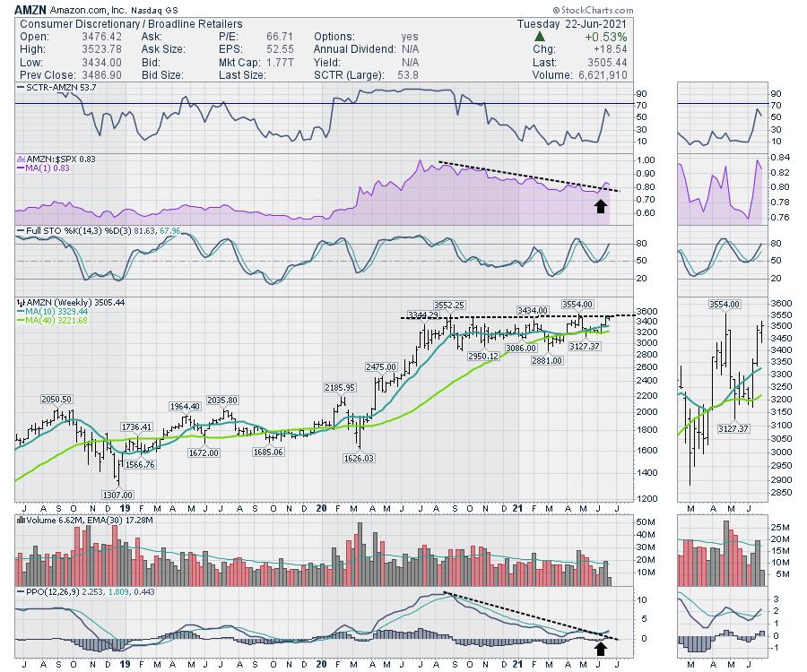Click the Chg value +18.54

(x=610, y=49)
